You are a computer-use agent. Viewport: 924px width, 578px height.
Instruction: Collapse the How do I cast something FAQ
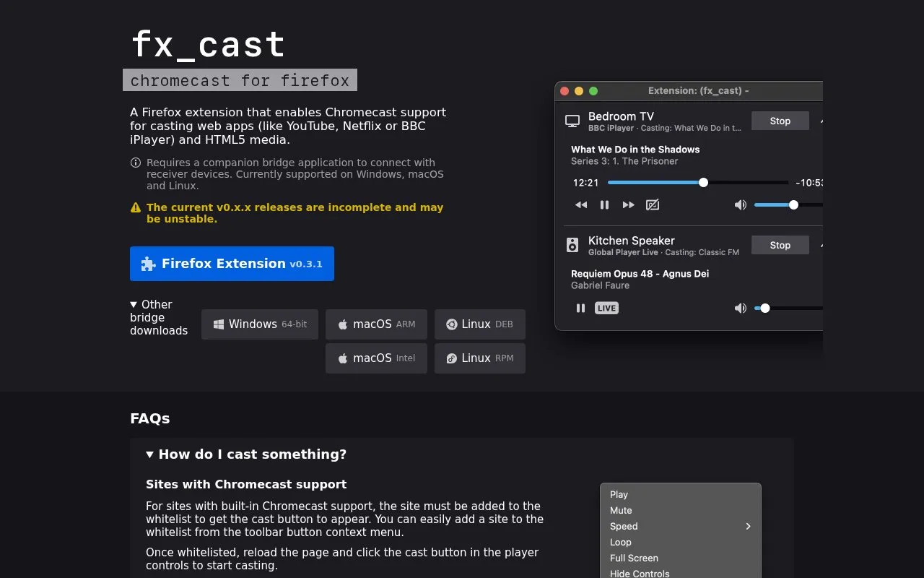[246, 454]
